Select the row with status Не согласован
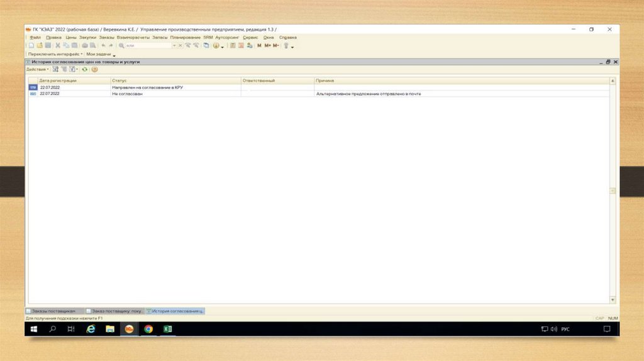 [x=176, y=93]
